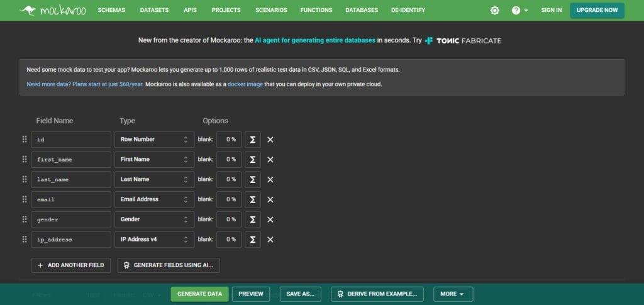Edit the ip_address field name input
The width and height of the screenshot is (644, 305).
click(71, 240)
